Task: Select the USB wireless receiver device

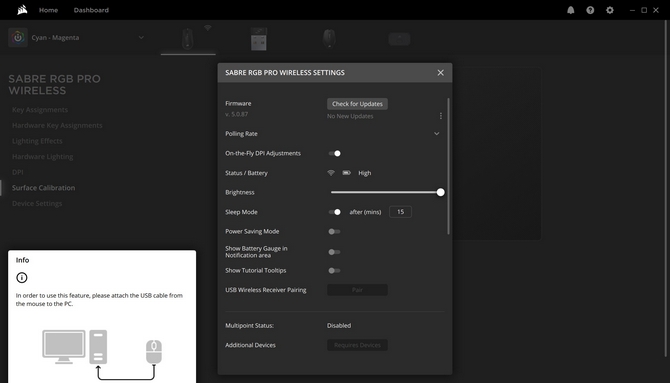Action: pyautogui.click(x=259, y=38)
